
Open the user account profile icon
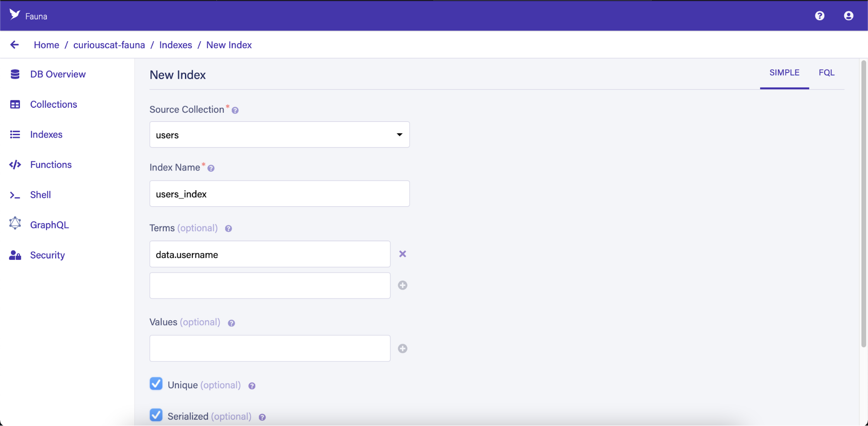click(848, 16)
